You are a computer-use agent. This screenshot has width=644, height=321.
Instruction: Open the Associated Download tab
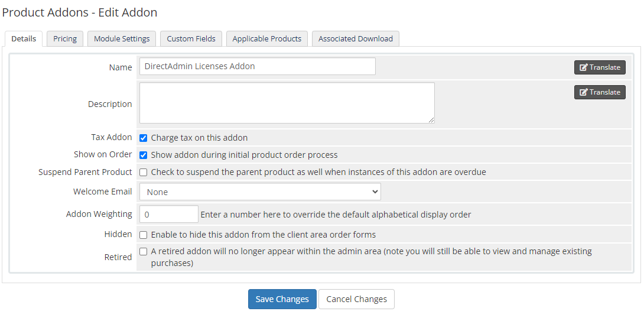pos(356,38)
